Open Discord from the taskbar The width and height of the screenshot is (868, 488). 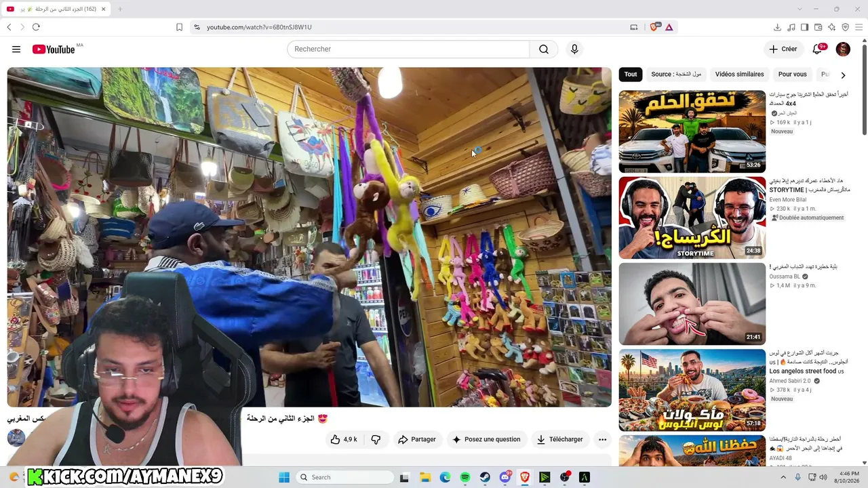505,477
